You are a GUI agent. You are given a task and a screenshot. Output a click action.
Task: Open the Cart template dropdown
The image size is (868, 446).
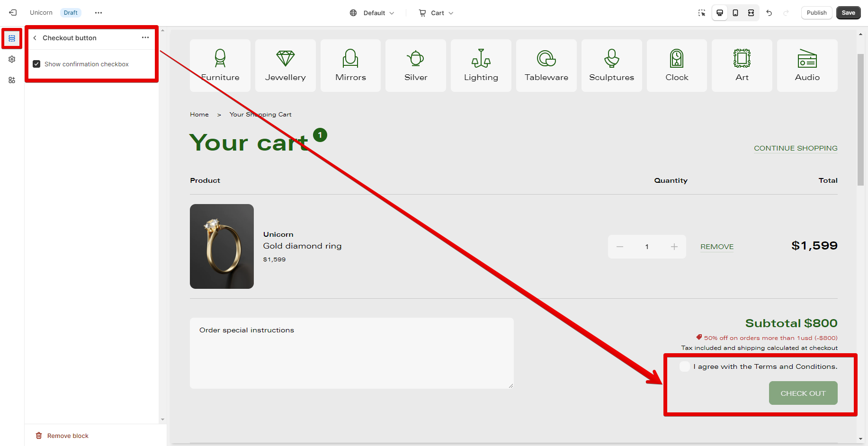point(436,13)
